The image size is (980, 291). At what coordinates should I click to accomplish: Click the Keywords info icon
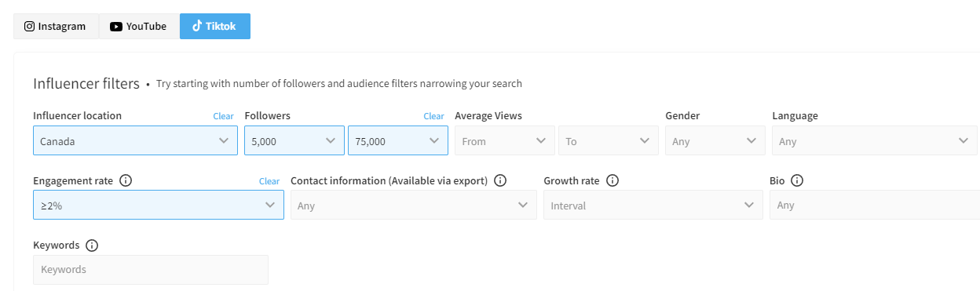(92, 246)
